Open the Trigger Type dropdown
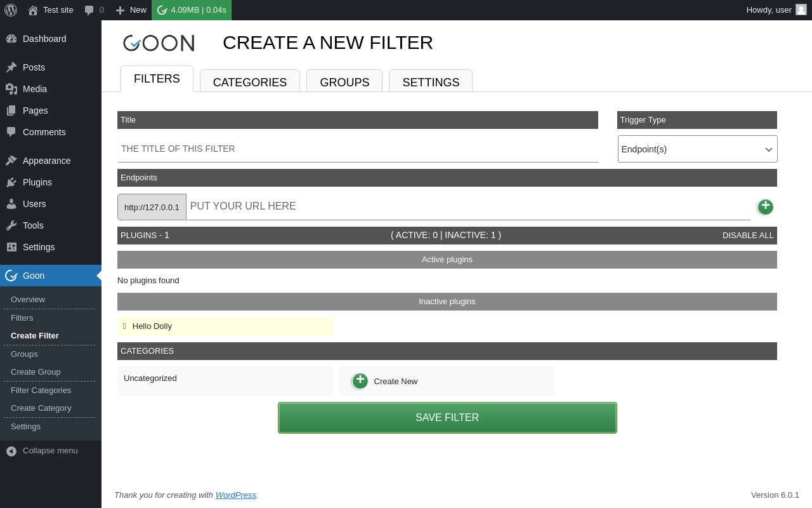This screenshot has width=812, height=508. [697, 149]
